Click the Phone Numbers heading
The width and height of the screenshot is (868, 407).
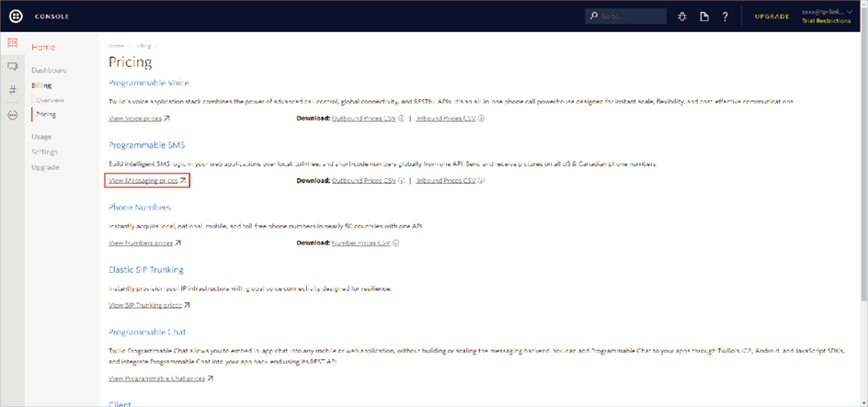pos(140,208)
